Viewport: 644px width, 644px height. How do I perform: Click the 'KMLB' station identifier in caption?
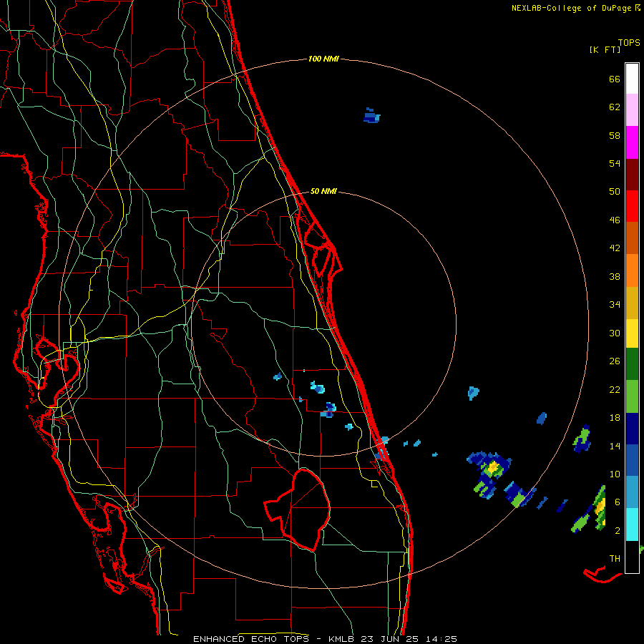click(343, 639)
